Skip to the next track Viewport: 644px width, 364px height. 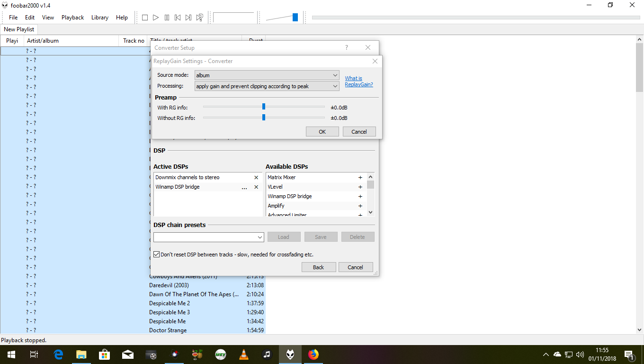point(188,18)
